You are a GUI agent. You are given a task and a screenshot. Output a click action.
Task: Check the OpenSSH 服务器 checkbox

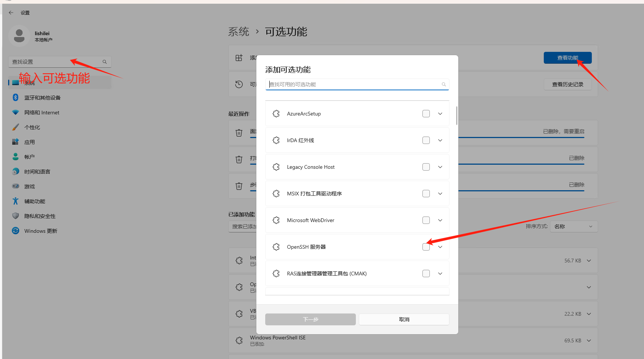426,247
